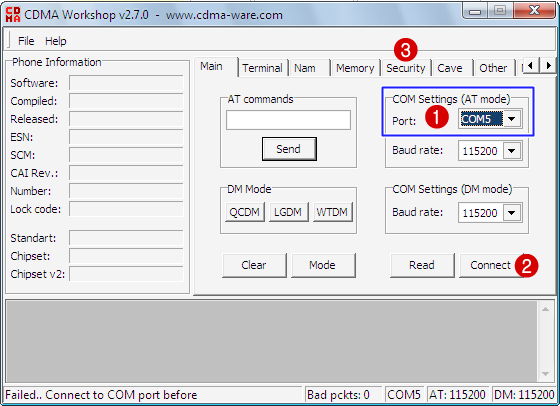
Task: Open the File menu
Action: pos(26,41)
